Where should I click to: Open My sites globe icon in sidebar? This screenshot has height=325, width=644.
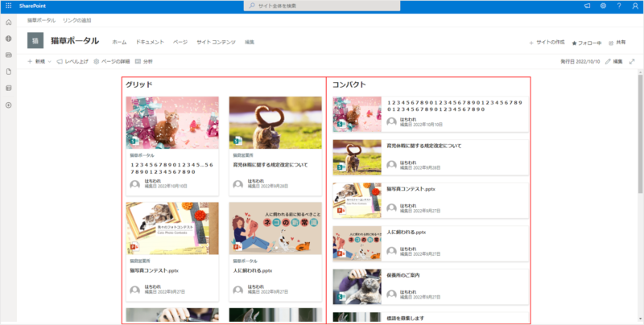click(8, 39)
